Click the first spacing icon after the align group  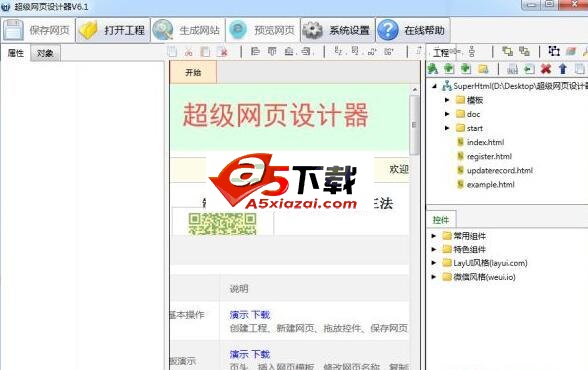(x=338, y=51)
